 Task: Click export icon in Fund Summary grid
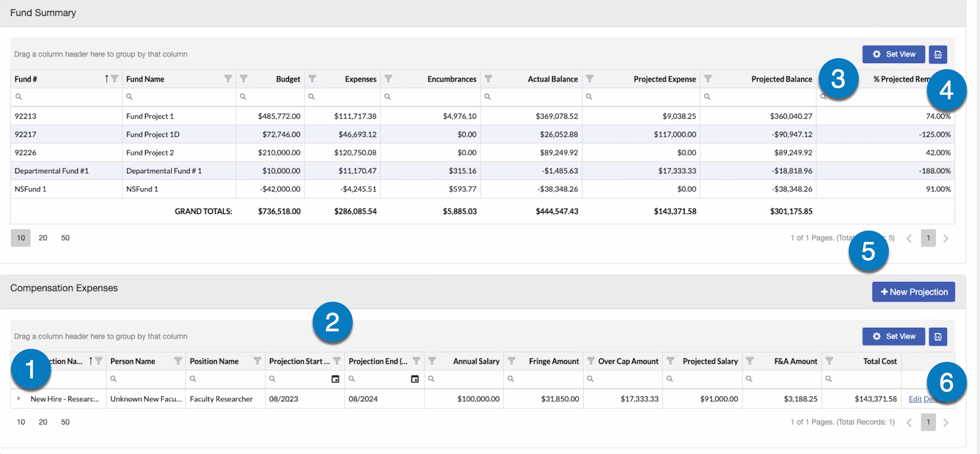click(938, 55)
